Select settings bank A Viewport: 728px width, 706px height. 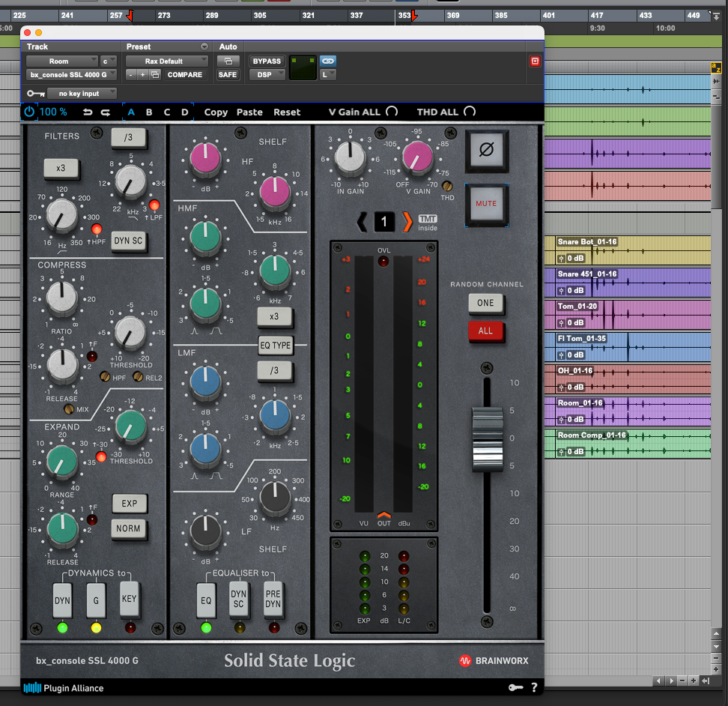[131, 112]
